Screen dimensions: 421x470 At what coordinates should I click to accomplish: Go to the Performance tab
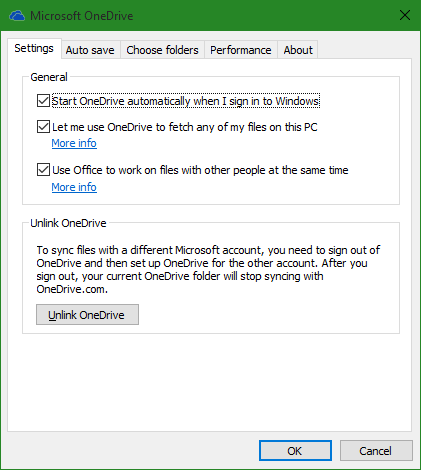pos(241,50)
